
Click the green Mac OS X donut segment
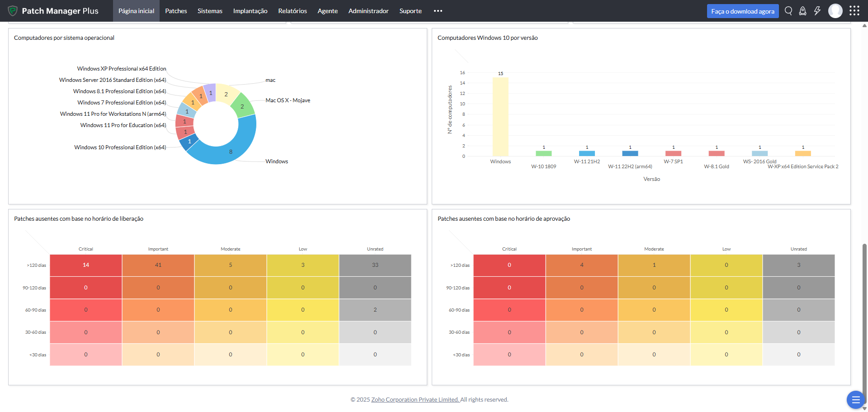coord(243,106)
